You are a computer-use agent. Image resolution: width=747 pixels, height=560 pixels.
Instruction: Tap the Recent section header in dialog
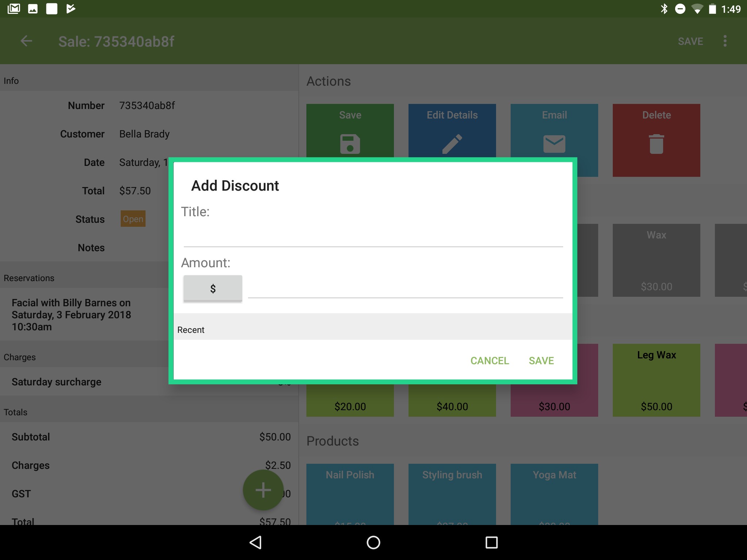[x=373, y=327]
